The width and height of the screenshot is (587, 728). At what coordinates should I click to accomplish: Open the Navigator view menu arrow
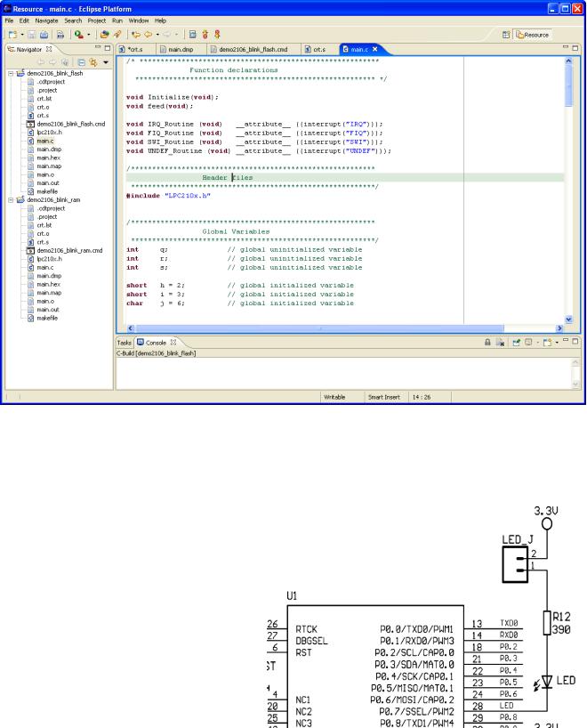tap(106, 61)
